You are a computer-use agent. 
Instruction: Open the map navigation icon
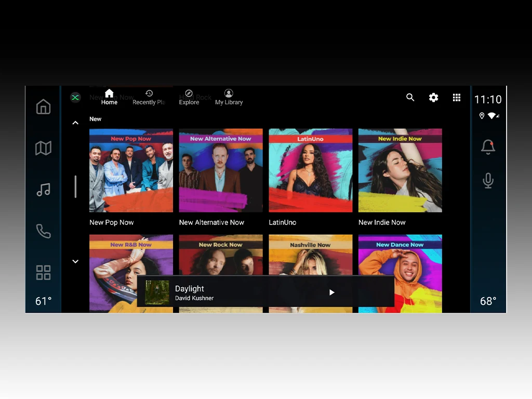[43, 149]
